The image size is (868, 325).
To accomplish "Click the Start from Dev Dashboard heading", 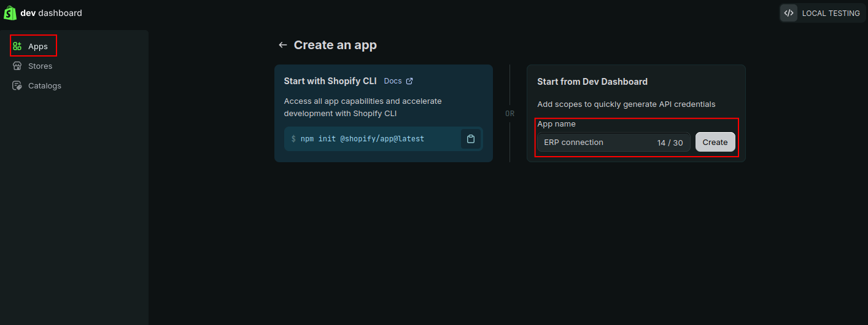I will (592, 82).
